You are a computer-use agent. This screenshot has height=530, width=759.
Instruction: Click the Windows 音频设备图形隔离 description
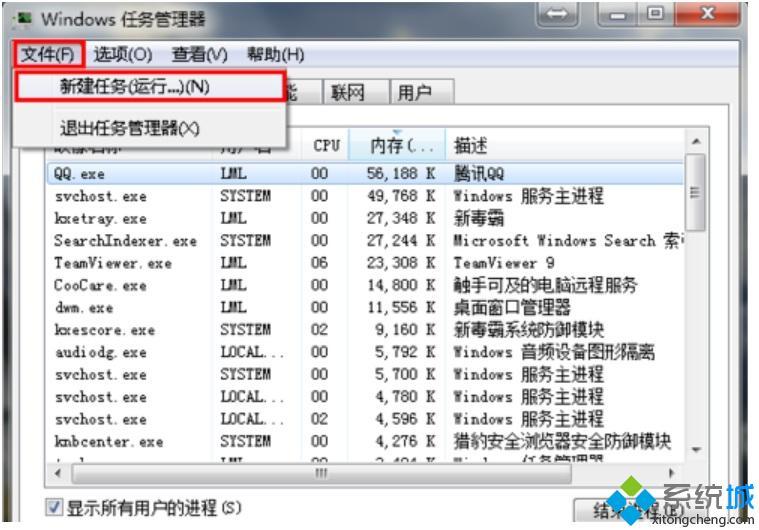pos(554,352)
